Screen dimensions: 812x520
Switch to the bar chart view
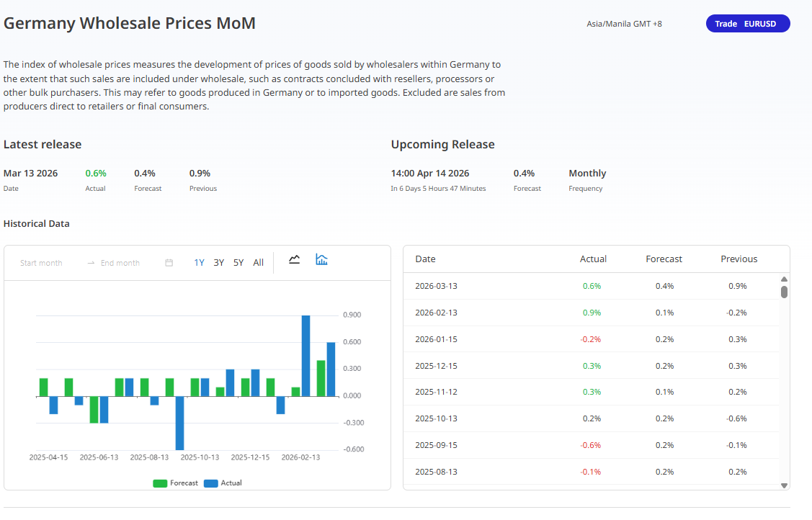coord(321,260)
